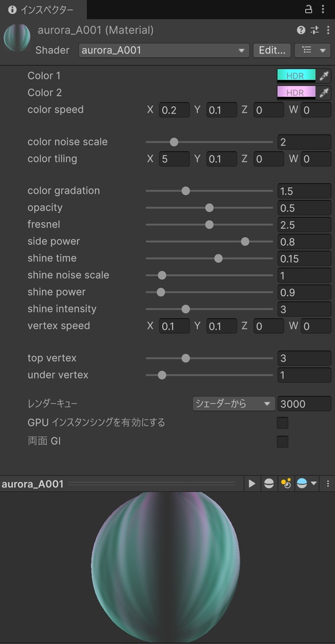Click the render queue 3000 field
This screenshot has height=644, width=335.
(x=304, y=404)
